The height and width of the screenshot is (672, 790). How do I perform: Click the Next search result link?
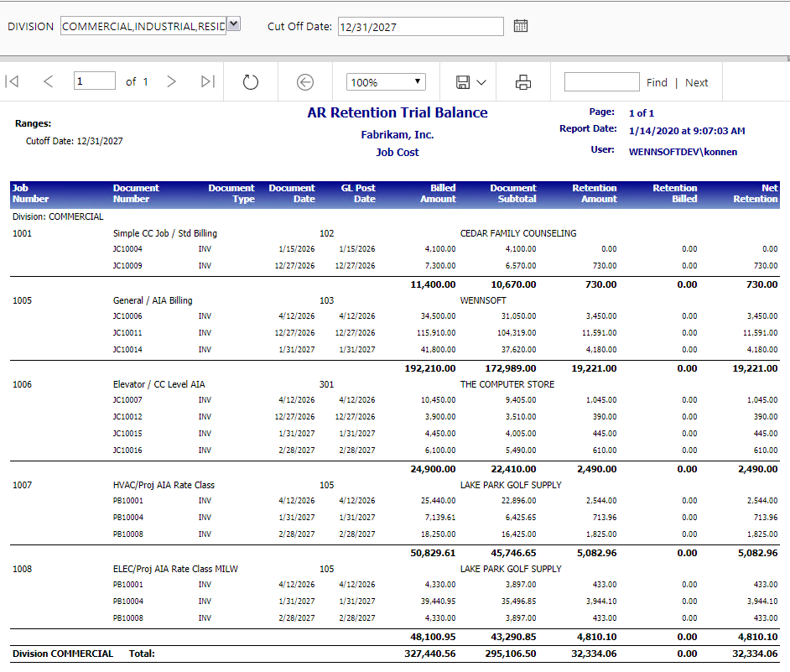(696, 82)
